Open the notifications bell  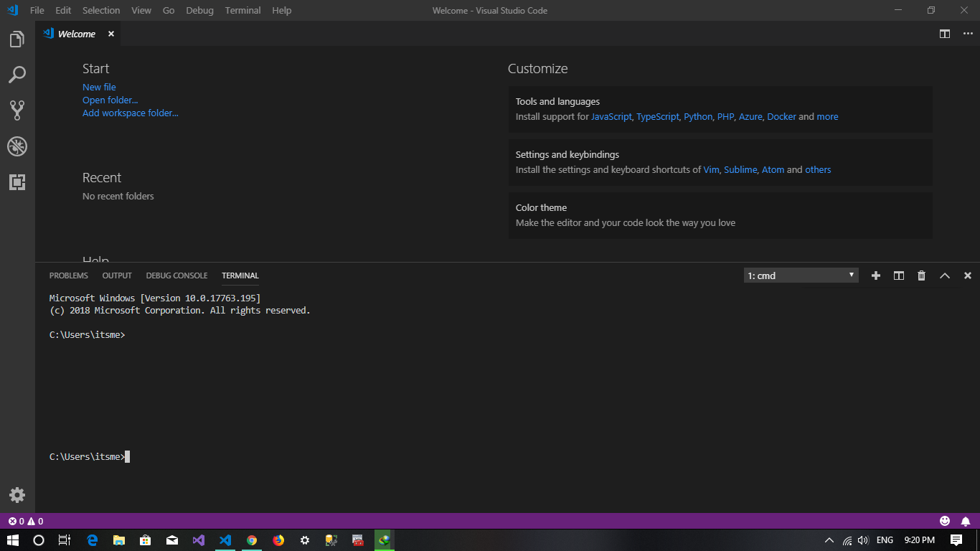(x=964, y=521)
